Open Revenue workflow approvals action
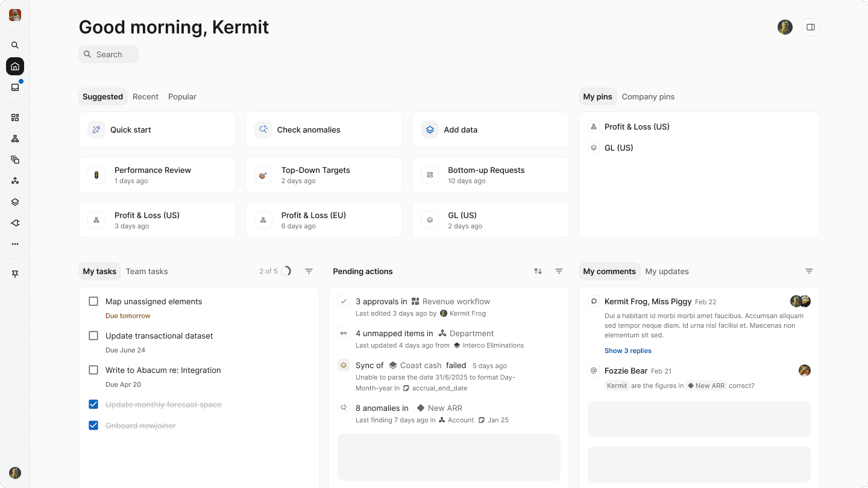The height and width of the screenshot is (488, 868). pos(449,307)
